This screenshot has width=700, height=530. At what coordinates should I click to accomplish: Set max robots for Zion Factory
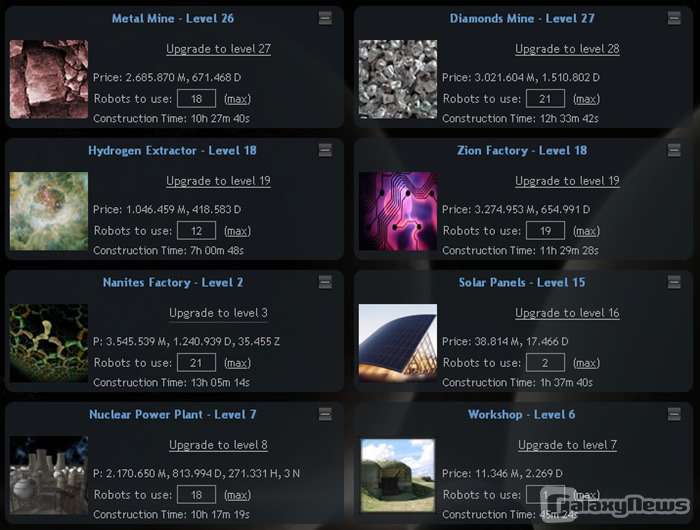[x=587, y=231]
